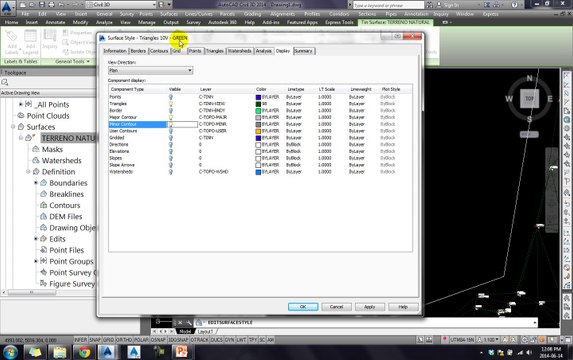
Task: Open the View Direction dropdown
Action: [150, 70]
